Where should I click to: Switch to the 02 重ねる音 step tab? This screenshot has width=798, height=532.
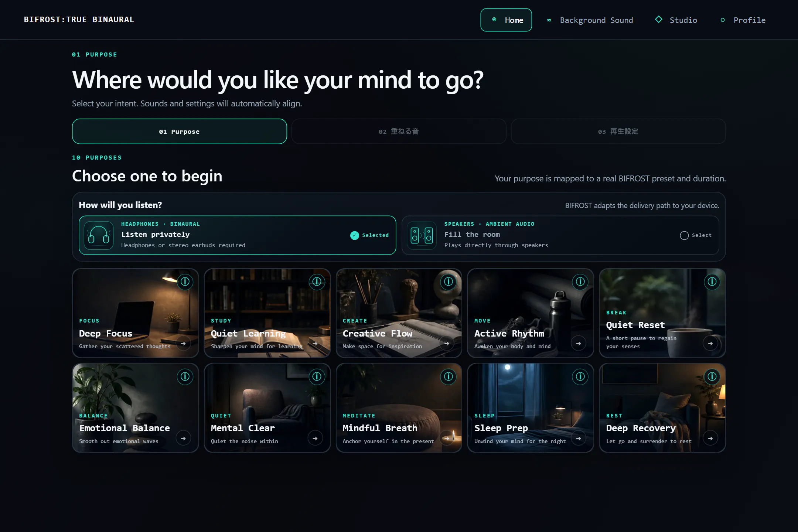coord(399,132)
